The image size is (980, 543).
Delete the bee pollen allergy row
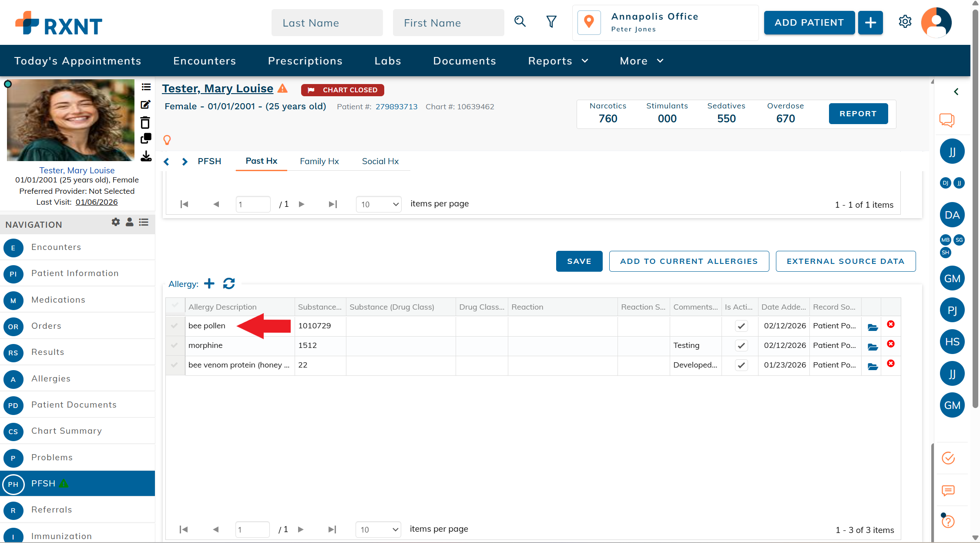coord(891,324)
